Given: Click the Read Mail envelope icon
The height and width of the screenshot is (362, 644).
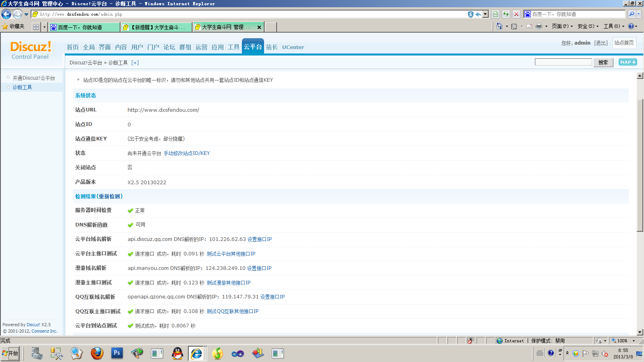Looking at the screenshot, I should tap(529, 26).
